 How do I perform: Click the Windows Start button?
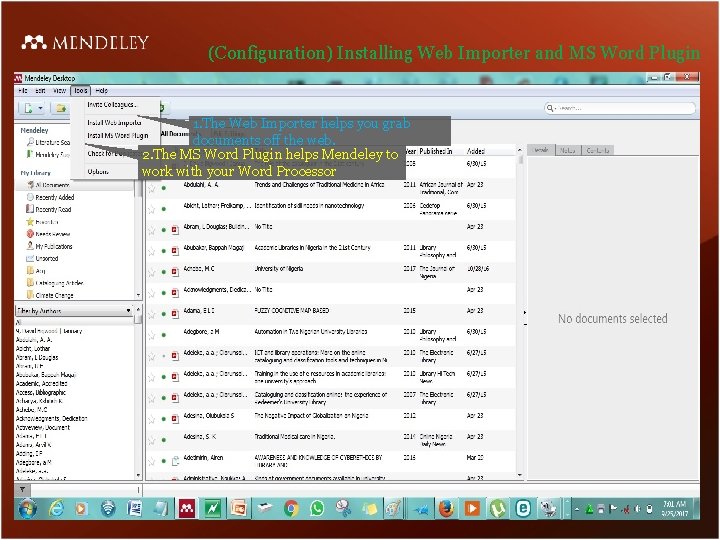point(28,509)
